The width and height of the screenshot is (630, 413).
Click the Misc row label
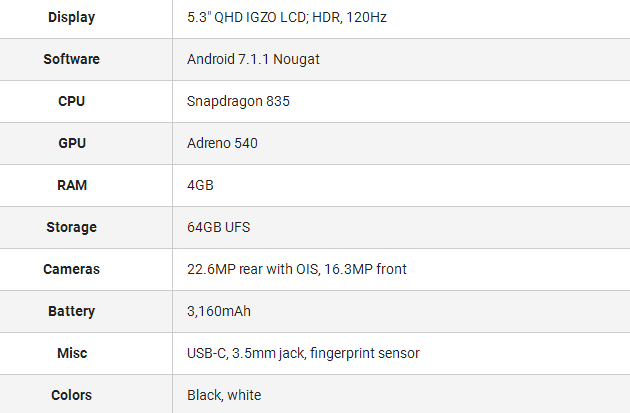coord(71,353)
